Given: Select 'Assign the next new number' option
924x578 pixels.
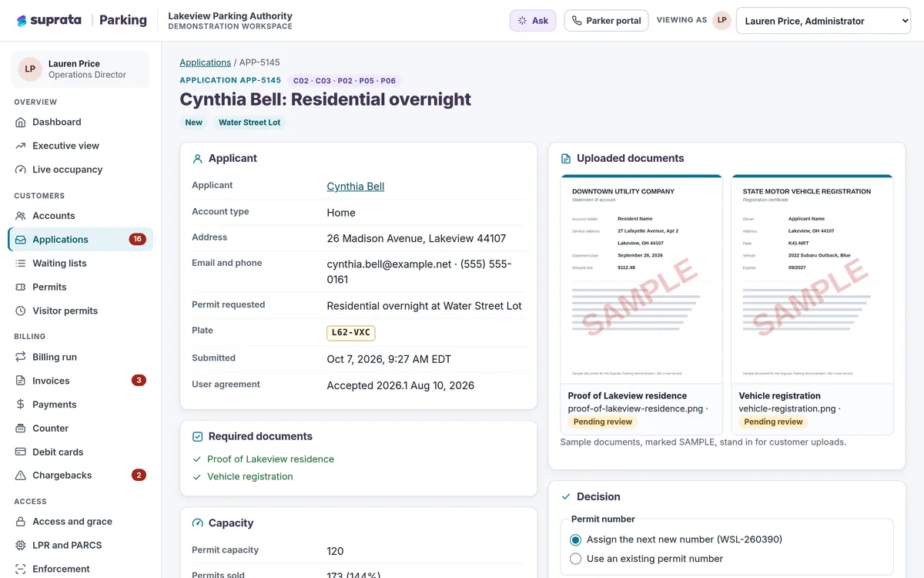Looking at the screenshot, I should pyautogui.click(x=575, y=539).
